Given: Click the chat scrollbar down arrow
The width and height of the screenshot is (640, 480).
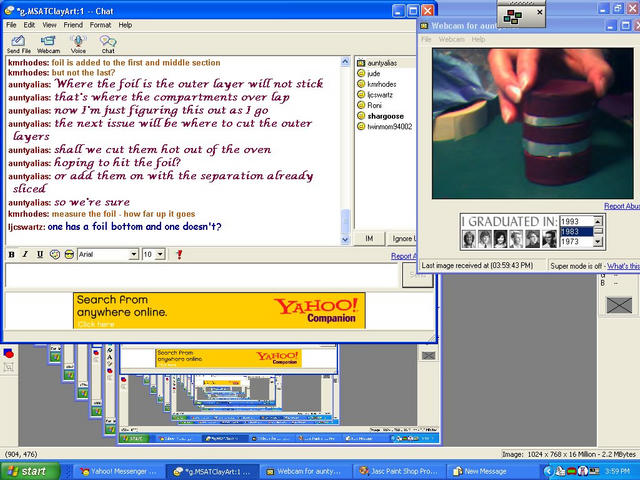Looking at the screenshot, I should (345, 240).
